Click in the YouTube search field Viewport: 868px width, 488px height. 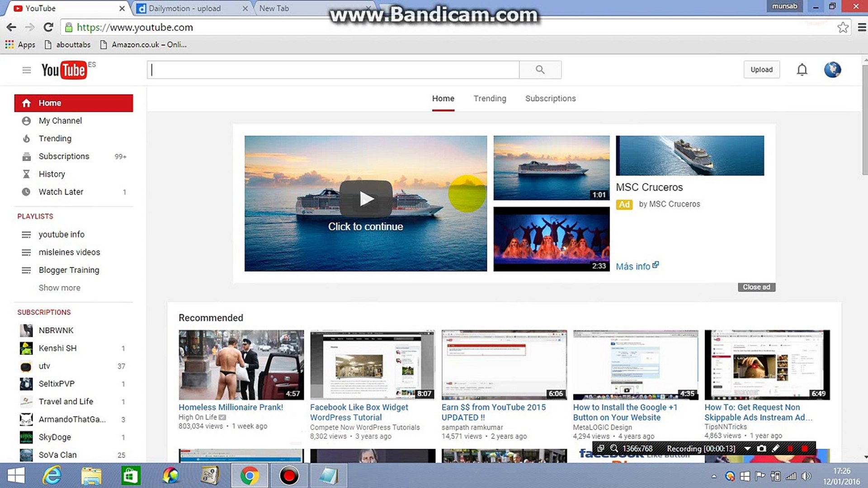[333, 70]
